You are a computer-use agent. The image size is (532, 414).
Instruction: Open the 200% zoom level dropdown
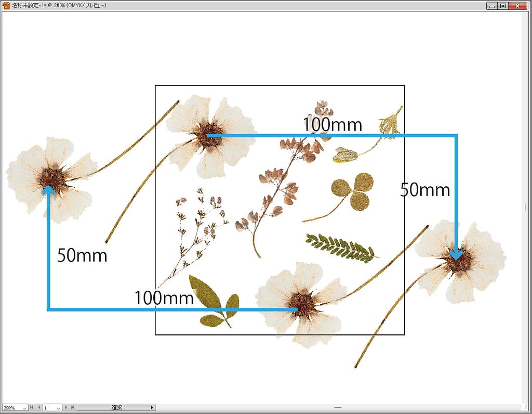tap(24, 408)
